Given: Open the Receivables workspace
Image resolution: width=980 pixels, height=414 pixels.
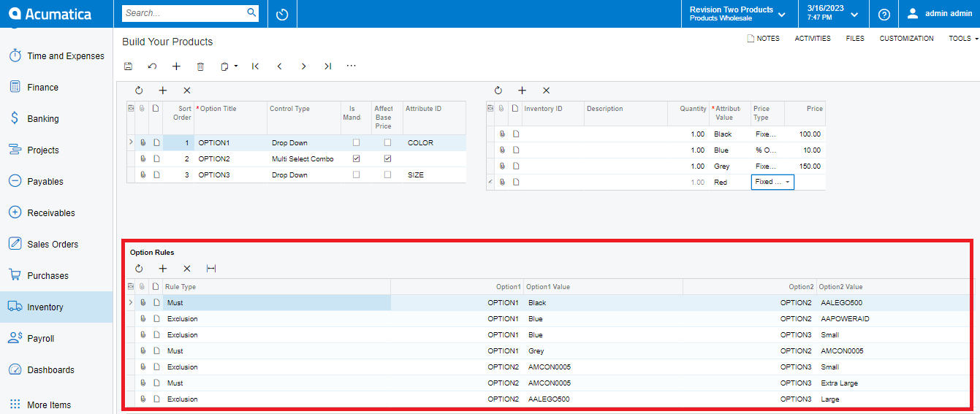Looking at the screenshot, I should click(x=56, y=213).
